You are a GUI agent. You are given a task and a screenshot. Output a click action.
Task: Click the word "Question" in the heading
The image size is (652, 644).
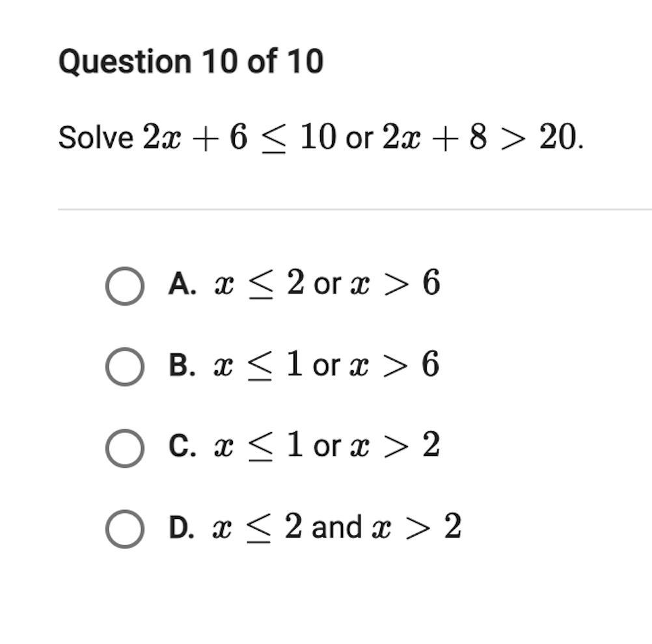click(125, 62)
